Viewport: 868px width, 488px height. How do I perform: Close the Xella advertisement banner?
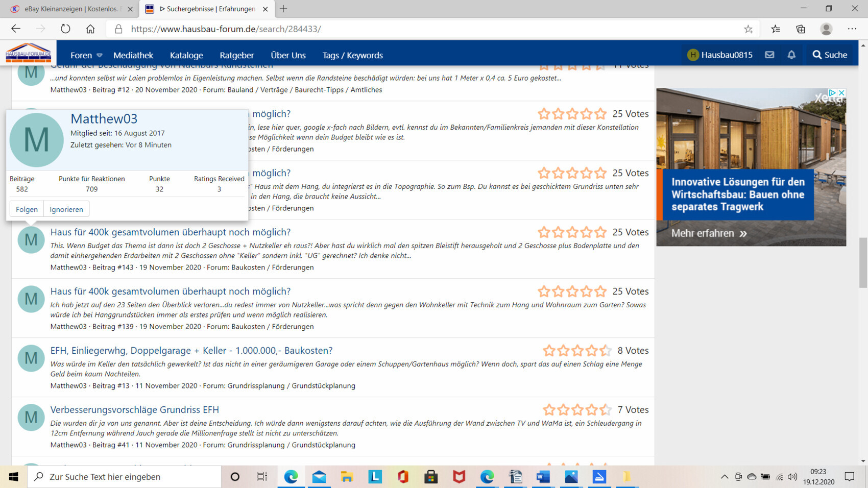point(841,92)
